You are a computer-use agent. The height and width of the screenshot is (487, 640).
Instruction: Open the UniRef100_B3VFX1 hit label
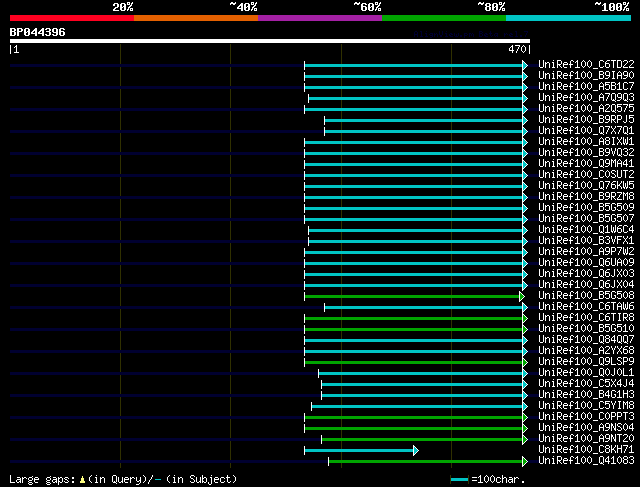point(586,240)
